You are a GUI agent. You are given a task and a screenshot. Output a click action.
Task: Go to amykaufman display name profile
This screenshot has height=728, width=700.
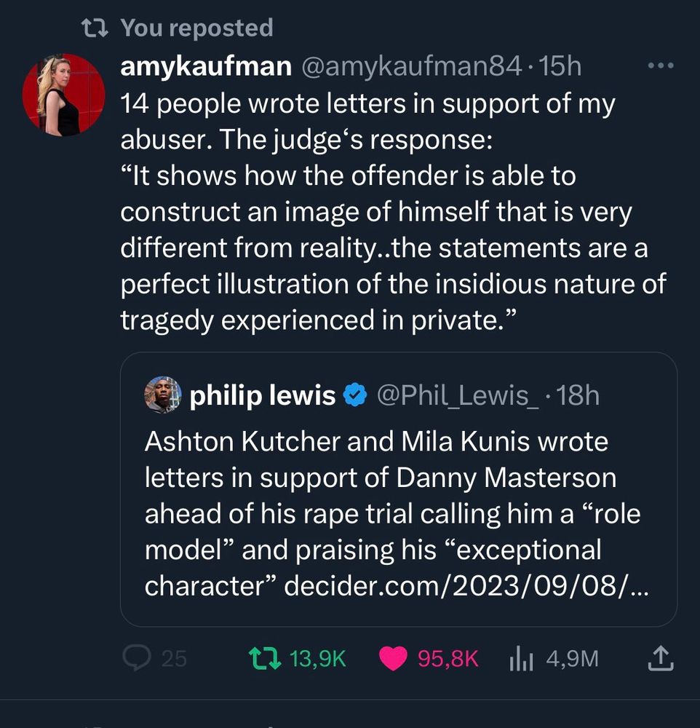[206, 67]
